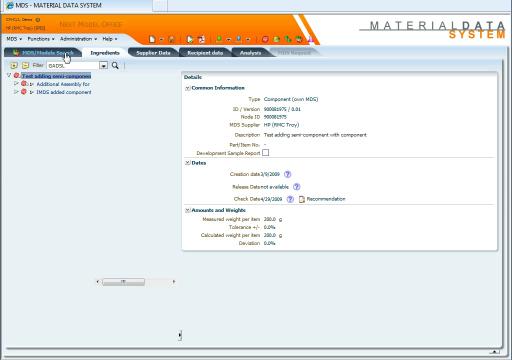Expand the Additional Assembly tree node
The height and width of the screenshot is (360, 512).
tap(16, 84)
